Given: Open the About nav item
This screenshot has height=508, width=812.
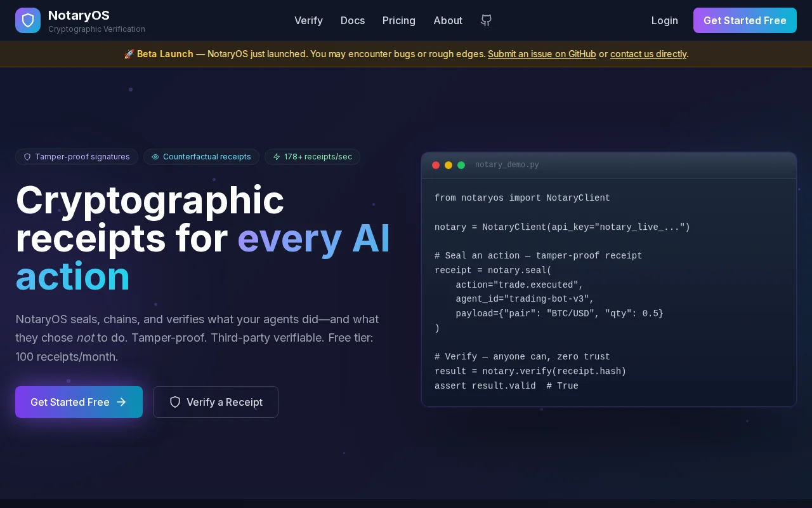Looking at the screenshot, I should click(x=448, y=20).
